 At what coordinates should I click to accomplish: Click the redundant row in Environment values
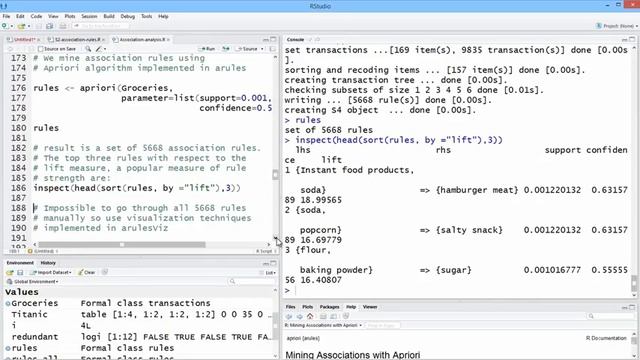[x=138, y=337]
